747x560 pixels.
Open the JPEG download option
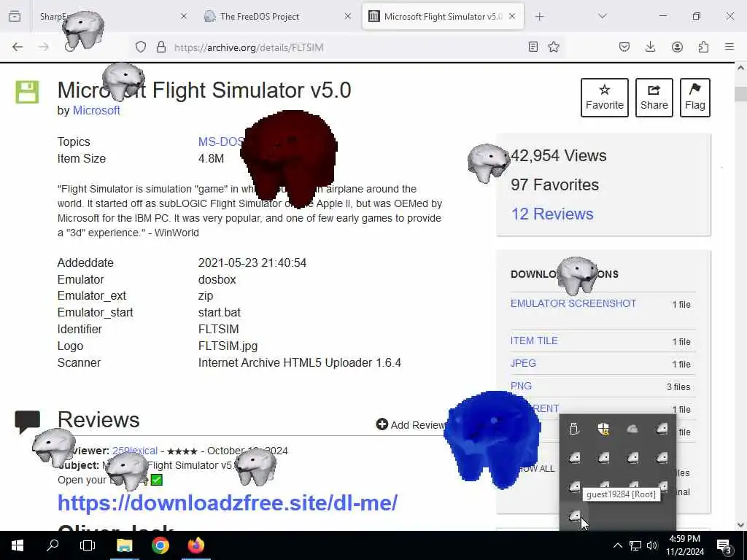point(523,363)
